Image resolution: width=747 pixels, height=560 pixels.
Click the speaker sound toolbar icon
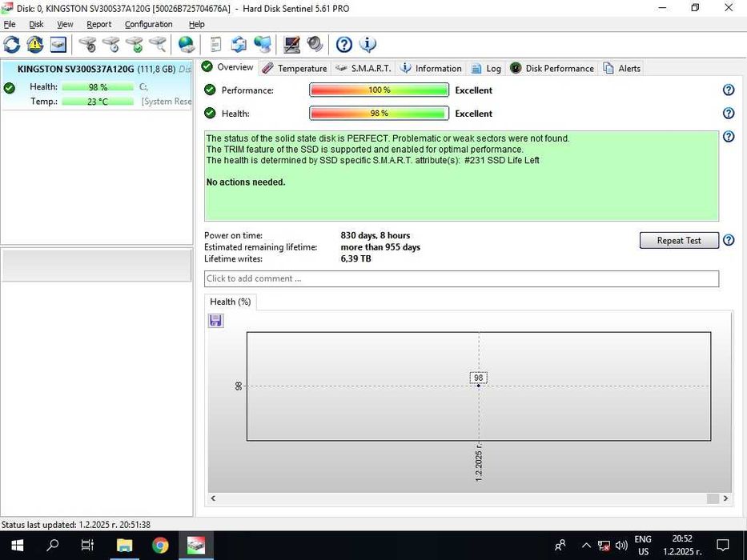click(x=315, y=45)
